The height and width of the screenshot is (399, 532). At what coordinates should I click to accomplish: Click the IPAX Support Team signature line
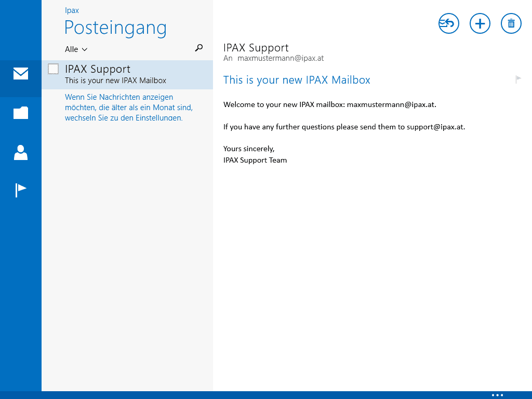255,160
